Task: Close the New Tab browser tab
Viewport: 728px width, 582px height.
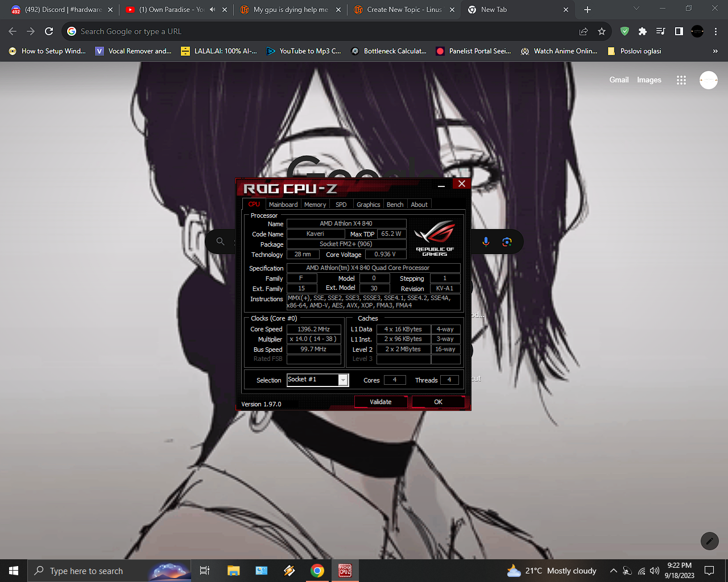Action: point(566,10)
